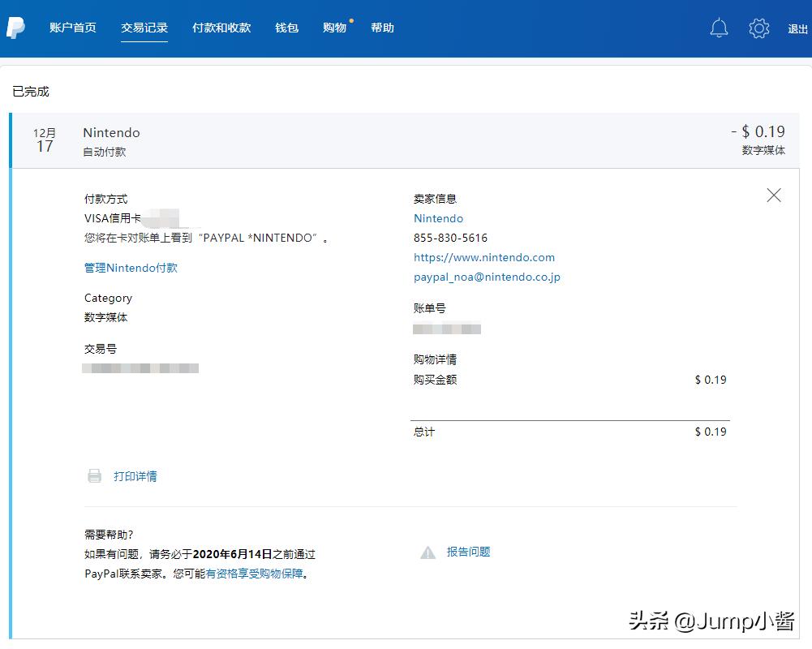Open the 钱包 menu item

pyautogui.click(x=286, y=27)
